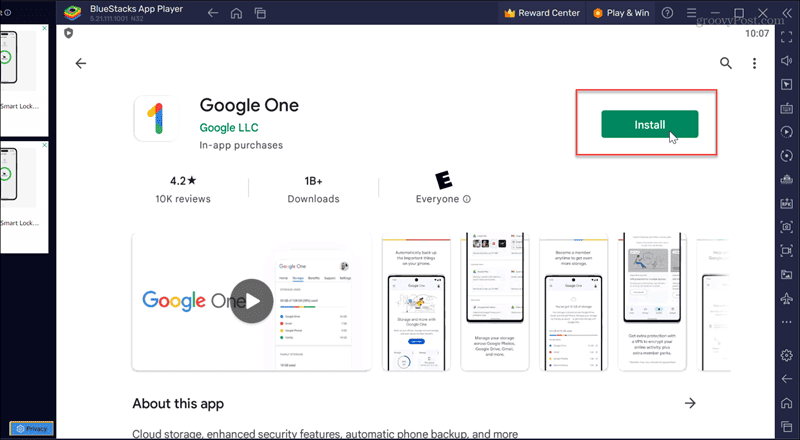The width and height of the screenshot is (800, 440).
Task: Click the macro play icon in sidebar
Action: (787, 132)
